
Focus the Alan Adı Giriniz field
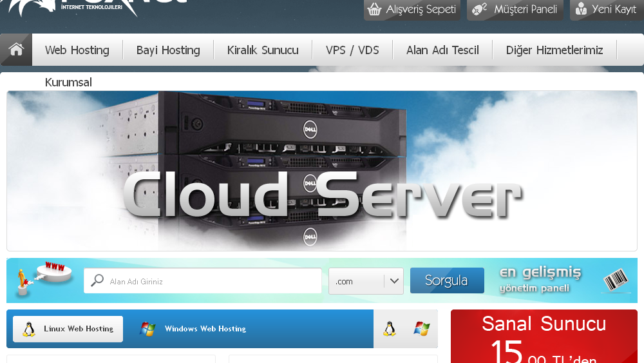(x=203, y=281)
